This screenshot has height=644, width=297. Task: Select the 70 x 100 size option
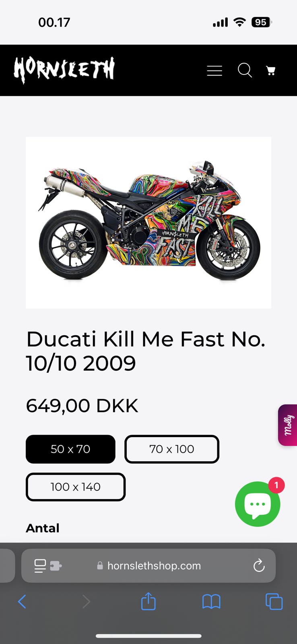(172, 449)
